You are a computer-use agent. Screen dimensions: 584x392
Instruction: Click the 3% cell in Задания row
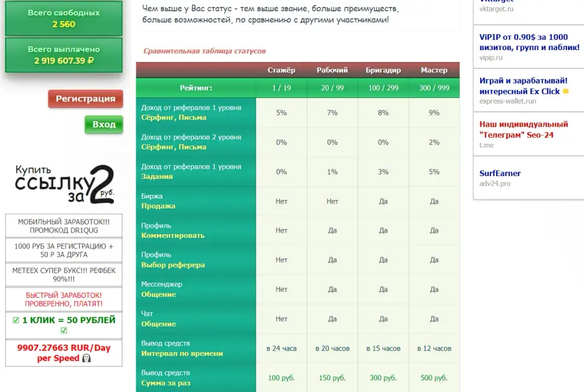(x=383, y=171)
